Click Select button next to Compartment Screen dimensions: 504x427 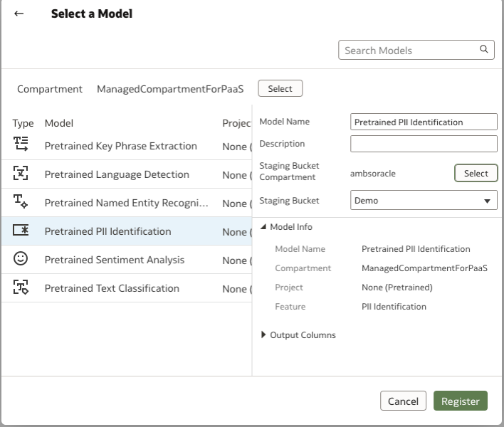pos(280,89)
